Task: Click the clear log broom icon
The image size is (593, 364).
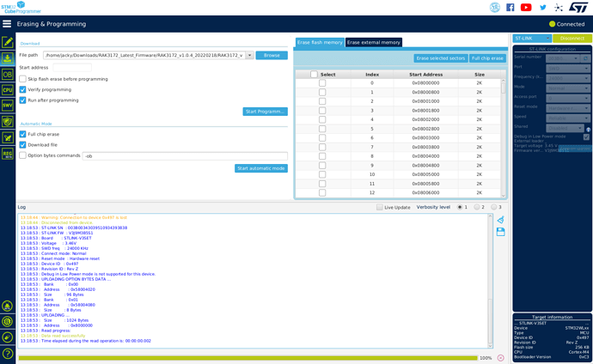Action: tap(500, 220)
